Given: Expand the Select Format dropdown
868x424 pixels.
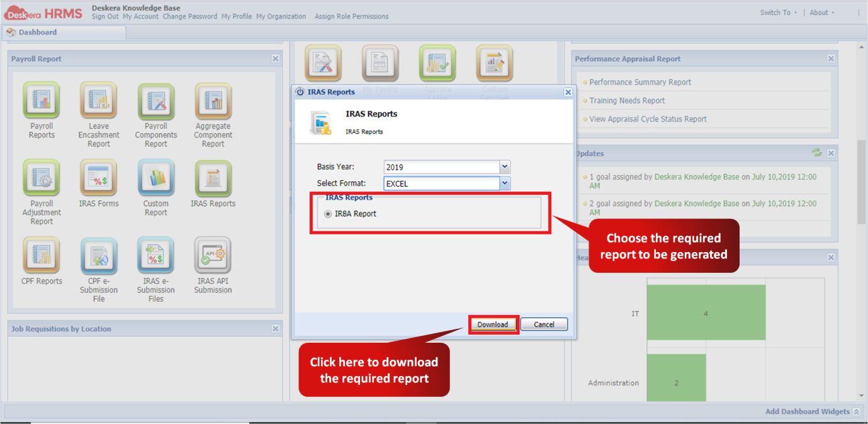Looking at the screenshot, I should tap(504, 182).
